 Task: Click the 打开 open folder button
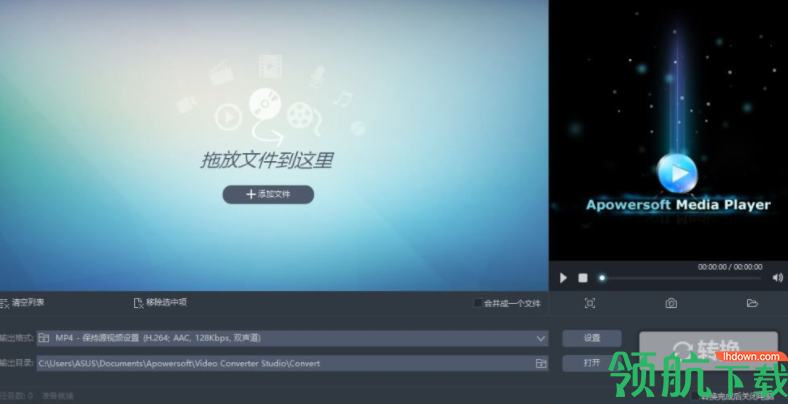592,363
